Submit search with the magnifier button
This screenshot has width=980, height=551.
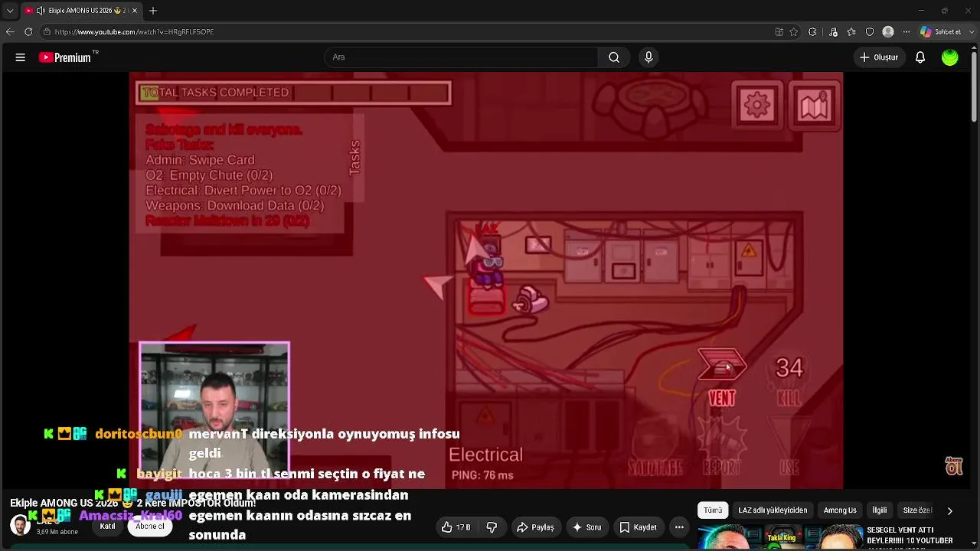[x=614, y=57]
